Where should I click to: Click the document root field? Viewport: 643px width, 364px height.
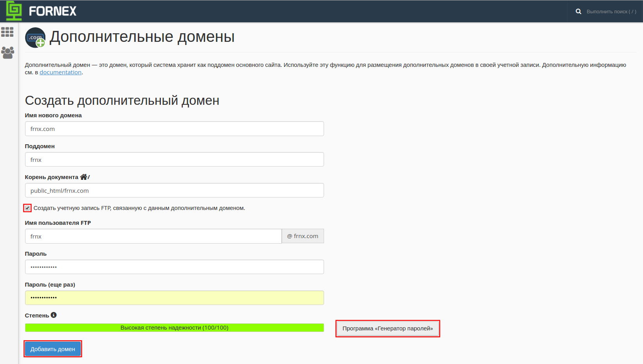click(x=175, y=190)
